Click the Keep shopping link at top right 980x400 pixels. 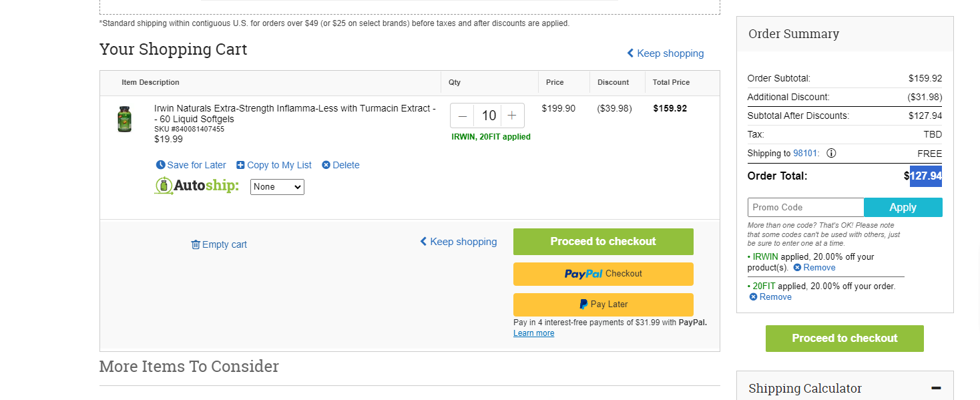pyautogui.click(x=666, y=53)
